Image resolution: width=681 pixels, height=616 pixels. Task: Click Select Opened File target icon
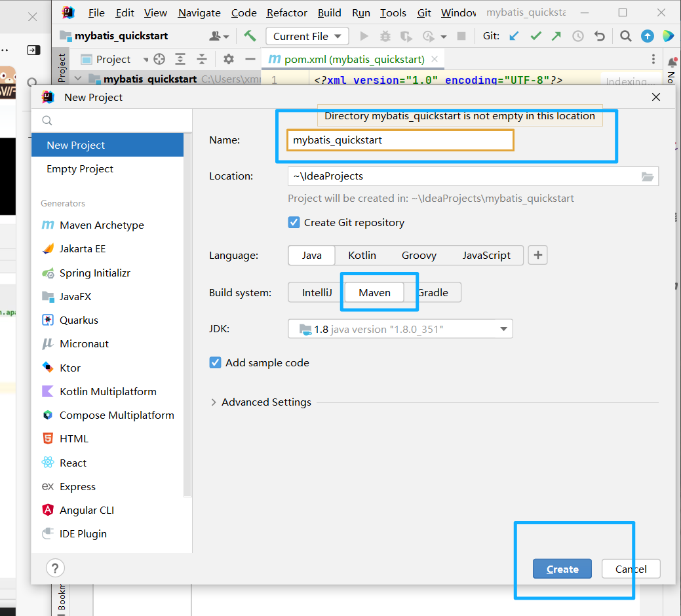pyautogui.click(x=159, y=59)
